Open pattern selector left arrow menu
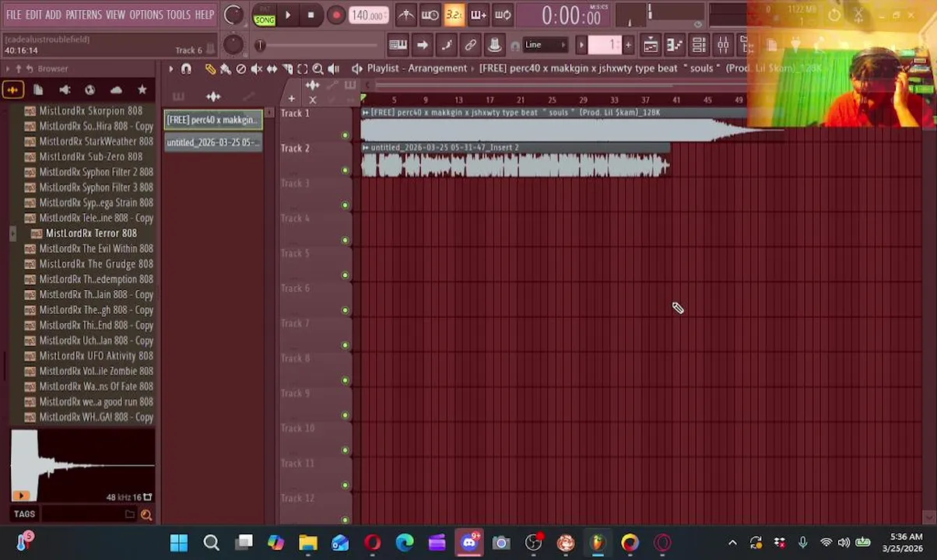Image resolution: width=937 pixels, height=560 pixels. coord(581,45)
